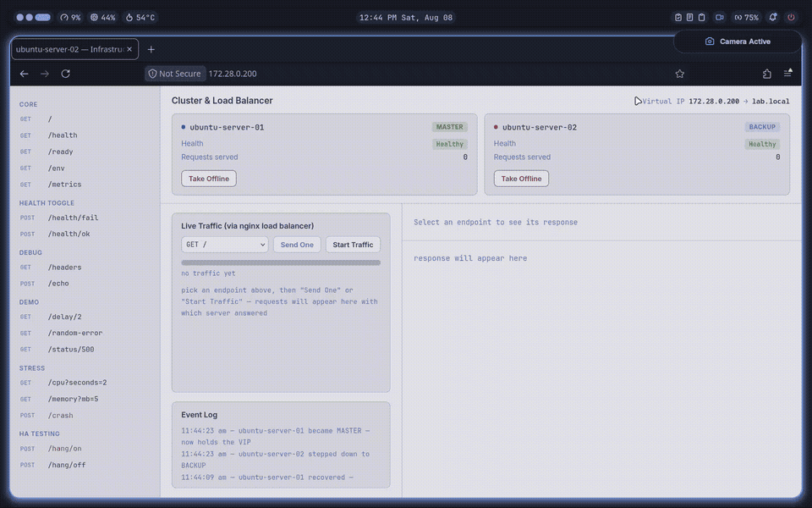Open the GET / endpoint dropdown
812x508 pixels.
[x=224, y=245]
